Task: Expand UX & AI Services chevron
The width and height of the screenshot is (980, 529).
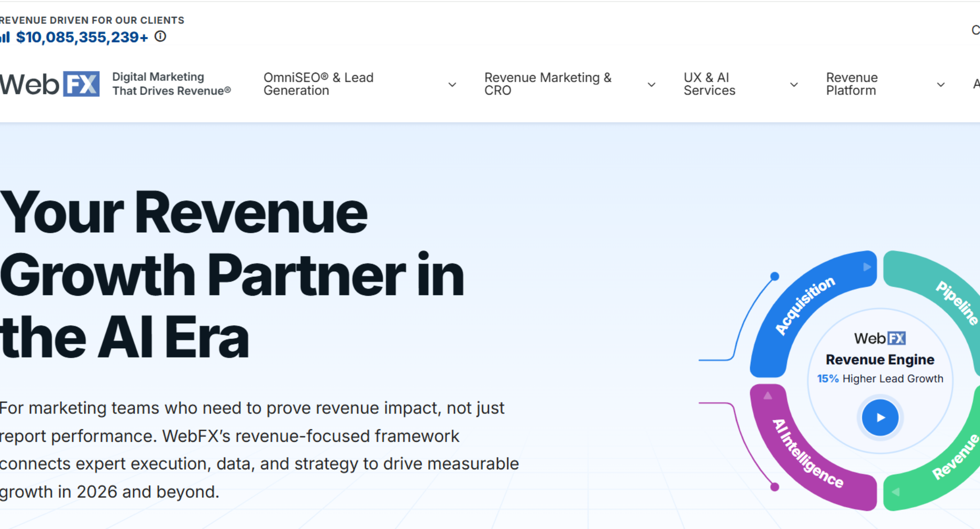Action: coord(794,85)
